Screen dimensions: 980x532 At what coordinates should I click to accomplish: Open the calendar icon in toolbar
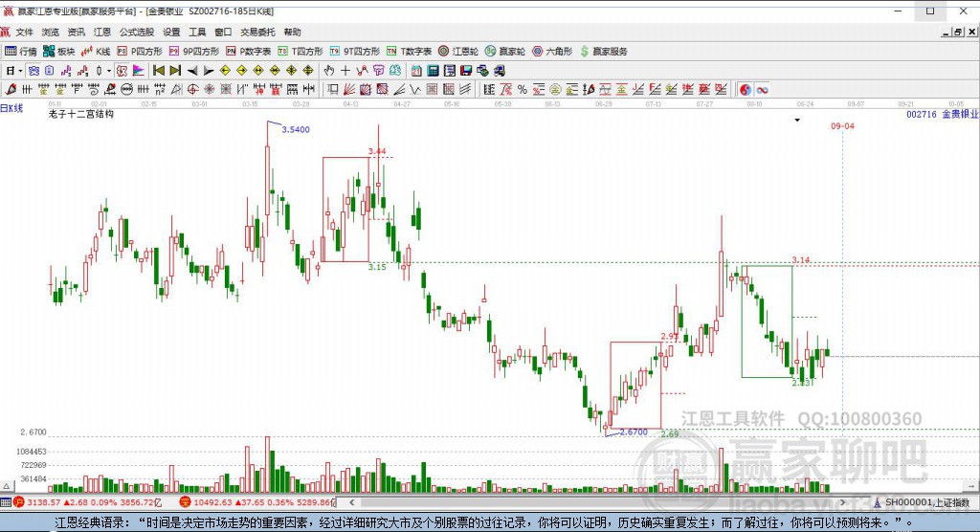pos(415,71)
